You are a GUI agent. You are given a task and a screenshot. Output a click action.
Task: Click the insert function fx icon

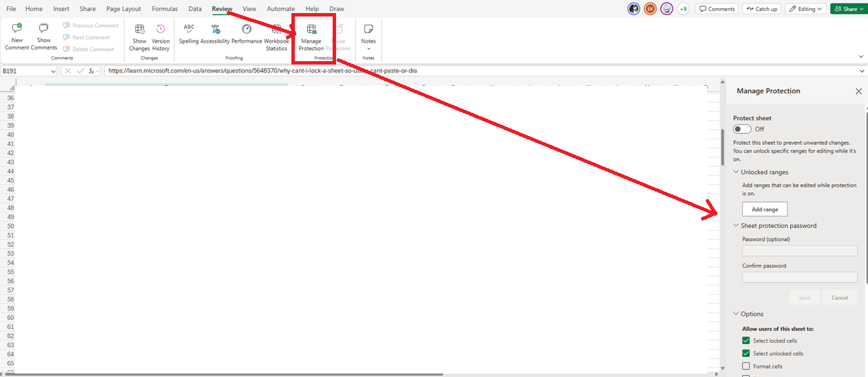click(x=92, y=71)
